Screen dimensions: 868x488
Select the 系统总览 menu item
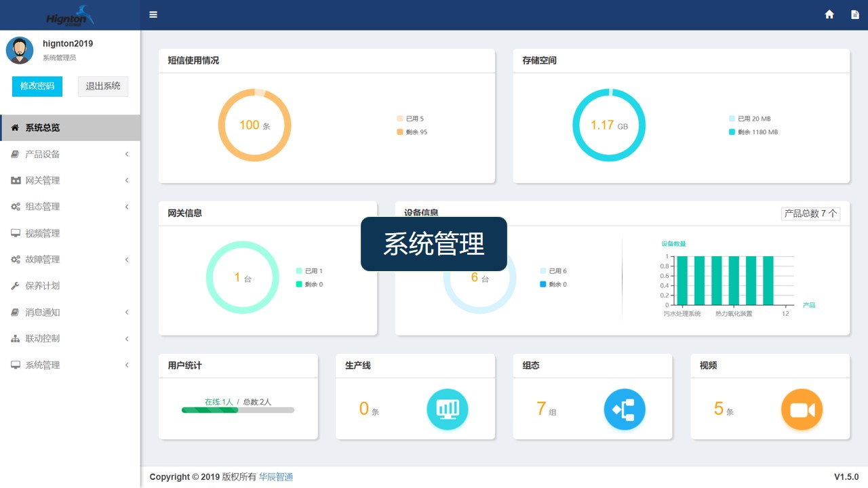(41, 127)
